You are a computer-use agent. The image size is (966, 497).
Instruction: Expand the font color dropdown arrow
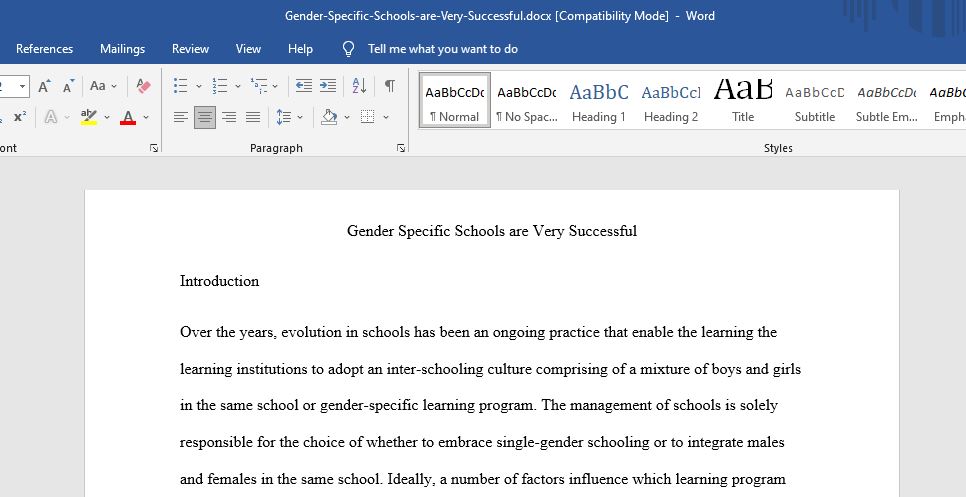click(146, 117)
